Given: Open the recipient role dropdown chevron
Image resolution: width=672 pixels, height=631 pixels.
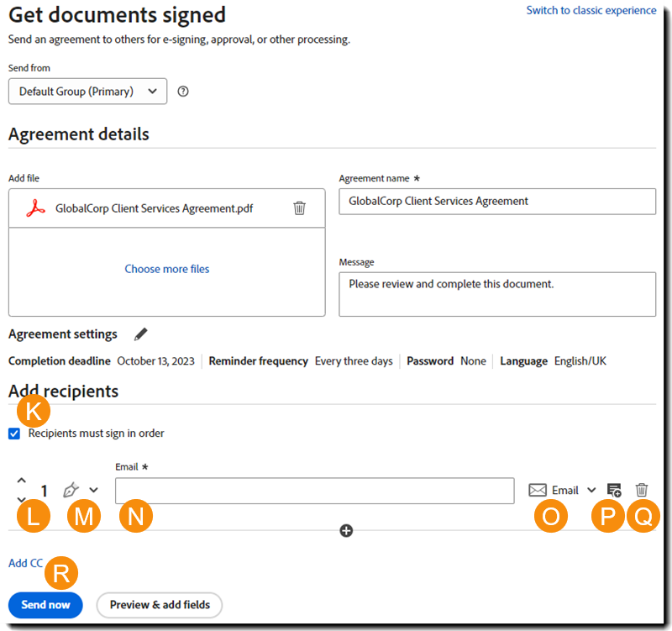Looking at the screenshot, I should click(92, 490).
